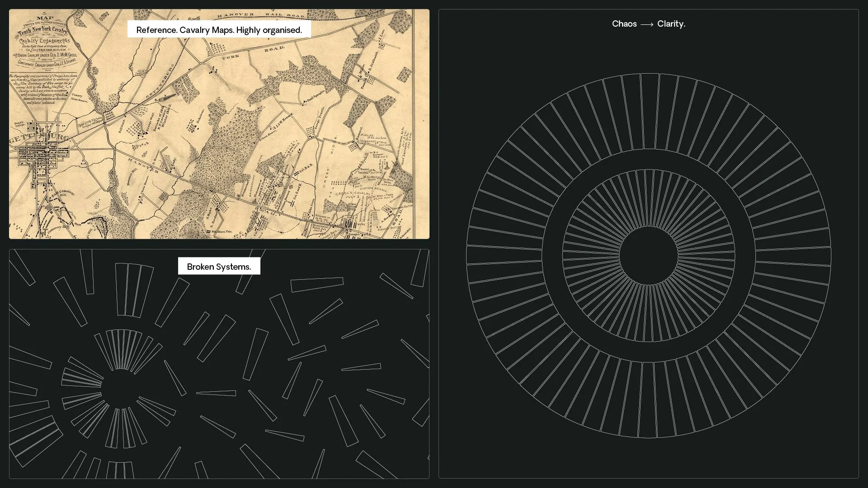Click the outer ring's topmost segment
This screenshot has width=868, height=488.
(x=649, y=112)
